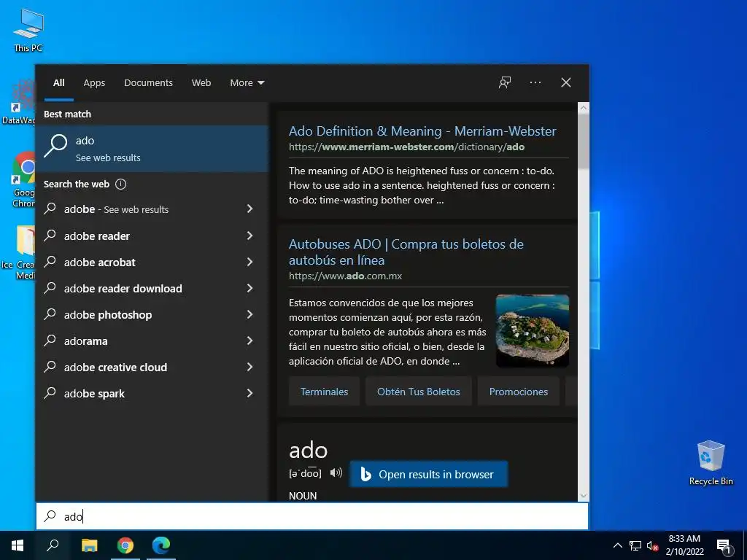Click the www.ado.com.mx URL text
This screenshot has width=747, height=560.
345,276
